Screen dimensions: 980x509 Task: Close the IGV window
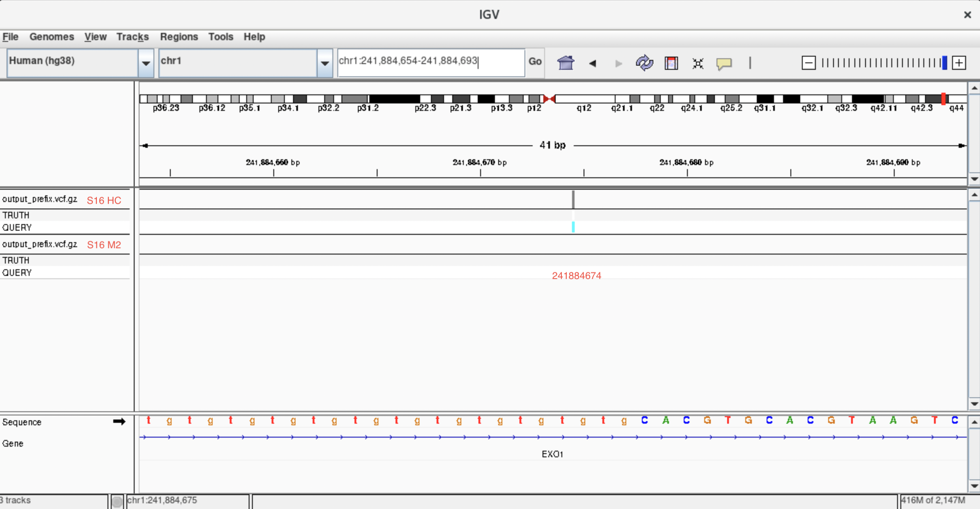pos(967,15)
